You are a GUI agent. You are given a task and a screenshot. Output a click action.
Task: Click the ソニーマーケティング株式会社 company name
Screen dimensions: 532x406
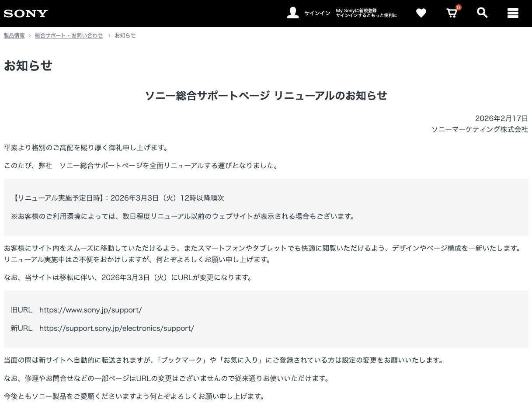click(480, 129)
